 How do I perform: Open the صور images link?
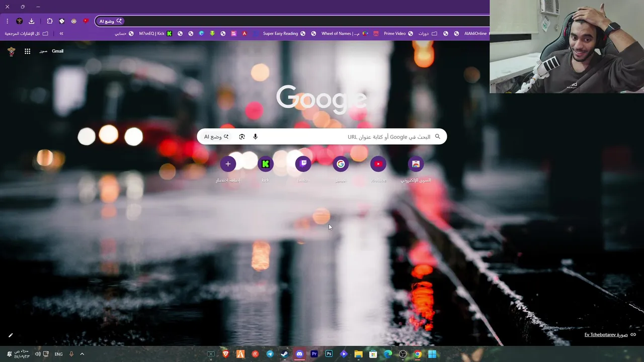click(x=43, y=51)
